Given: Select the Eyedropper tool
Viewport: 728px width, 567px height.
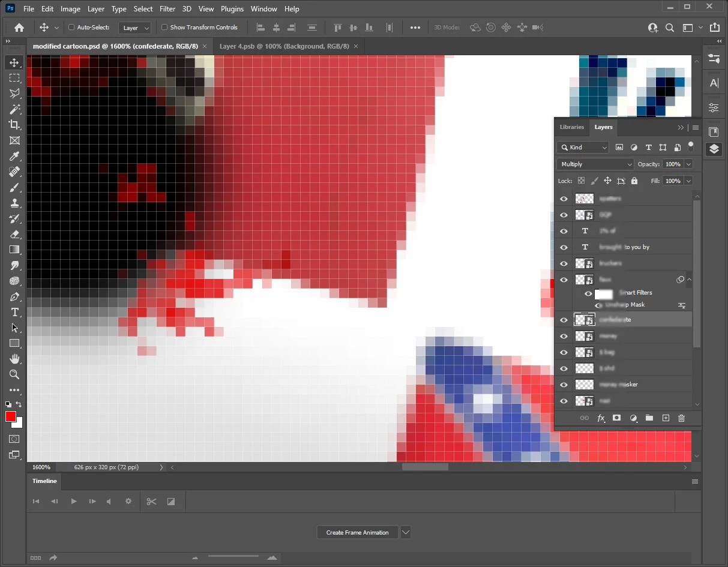Looking at the screenshot, I should [x=14, y=156].
